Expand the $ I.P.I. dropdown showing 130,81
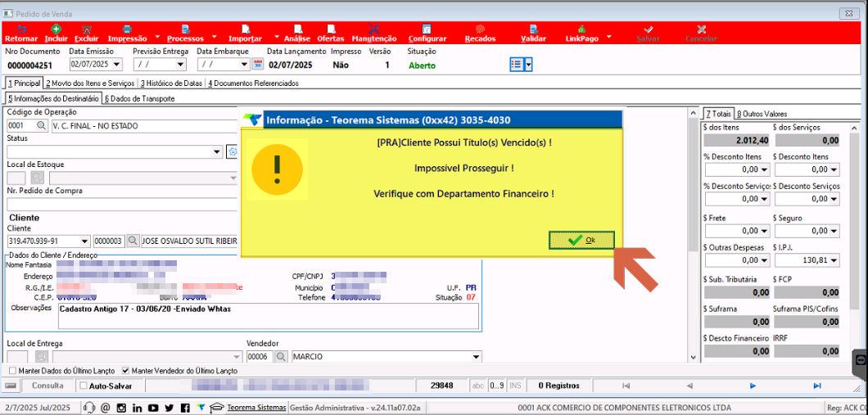868x415 pixels. click(x=834, y=260)
